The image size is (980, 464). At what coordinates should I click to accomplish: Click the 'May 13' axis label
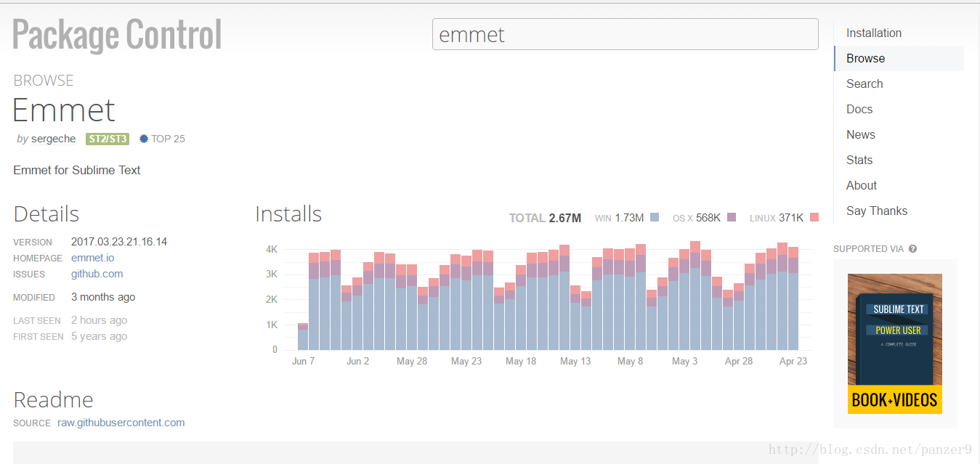pos(575,361)
